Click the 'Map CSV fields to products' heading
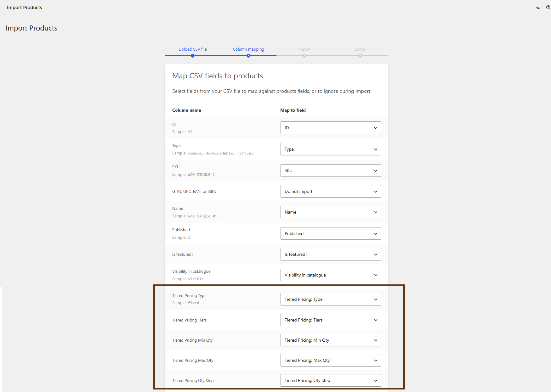 (x=218, y=76)
